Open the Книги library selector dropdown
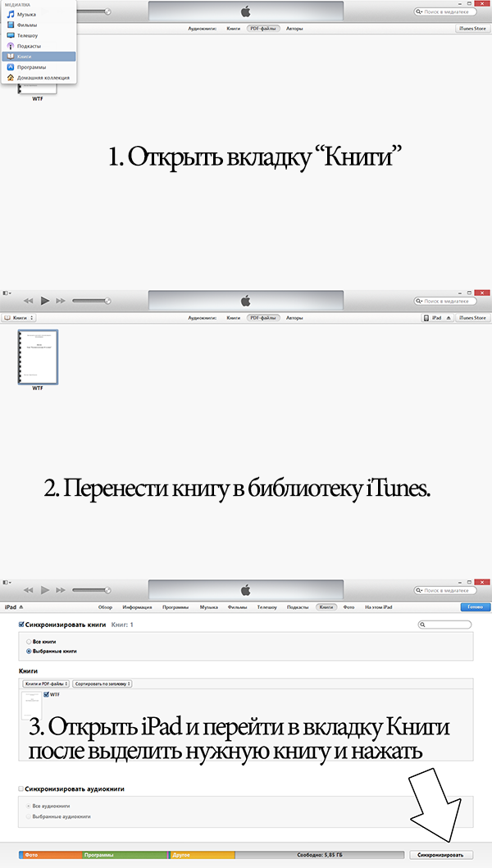The image size is (492, 868). (x=20, y=317)
